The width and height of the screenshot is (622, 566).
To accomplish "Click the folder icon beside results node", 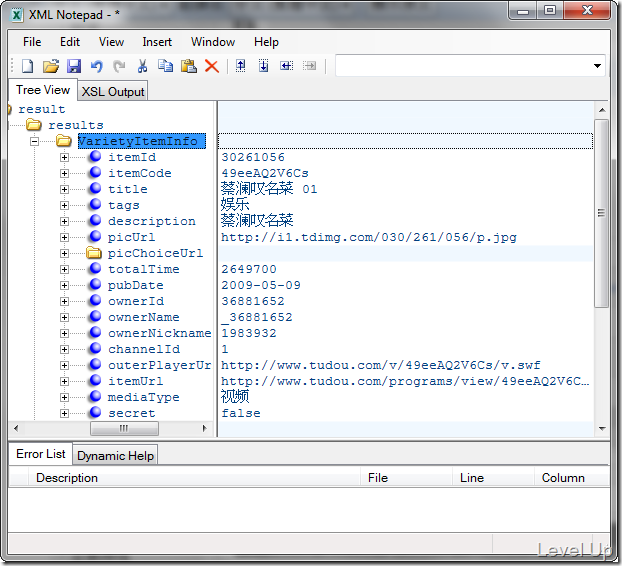I will tap(34, 125).
